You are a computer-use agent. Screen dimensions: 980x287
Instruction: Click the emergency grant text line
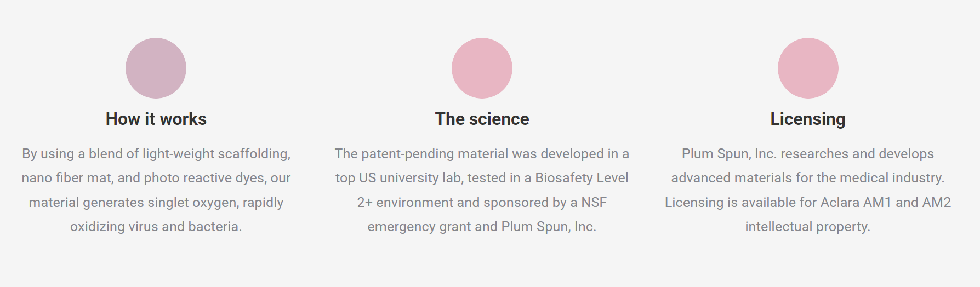pyautogui.click(x=482, y=227)
